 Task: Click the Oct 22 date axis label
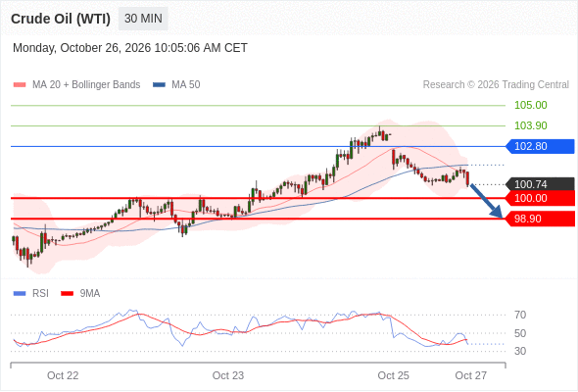click(63, 375)
